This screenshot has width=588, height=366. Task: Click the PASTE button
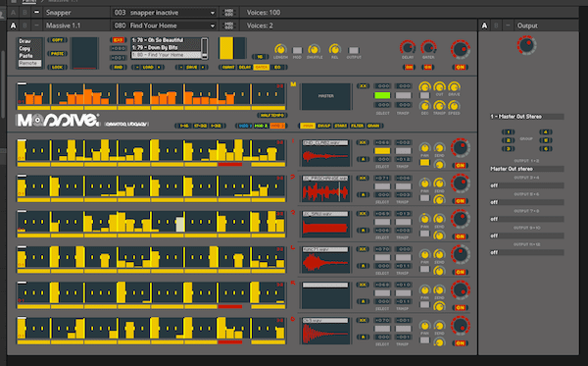58,53
